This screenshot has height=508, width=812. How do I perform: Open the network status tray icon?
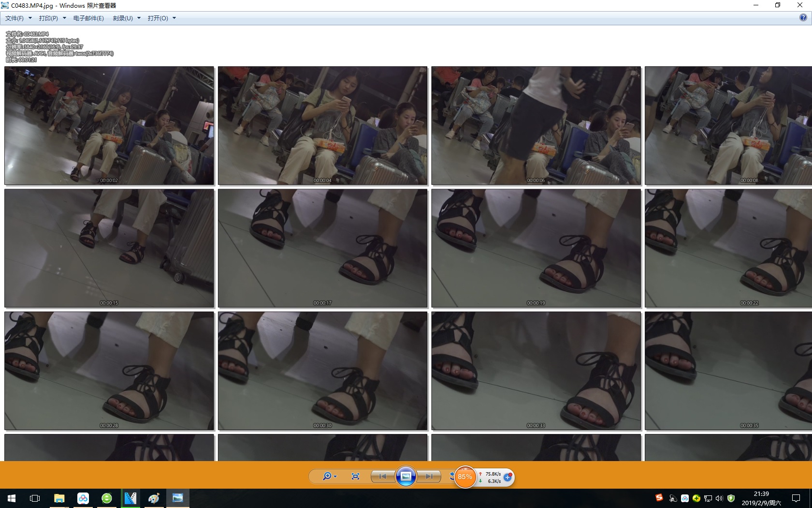(x=708, y=498)
